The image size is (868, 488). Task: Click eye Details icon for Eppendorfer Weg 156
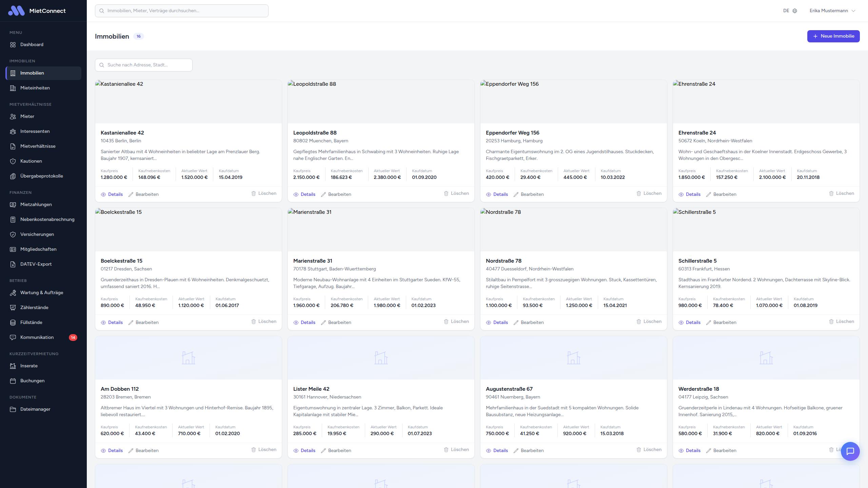(x=489, y=195)
